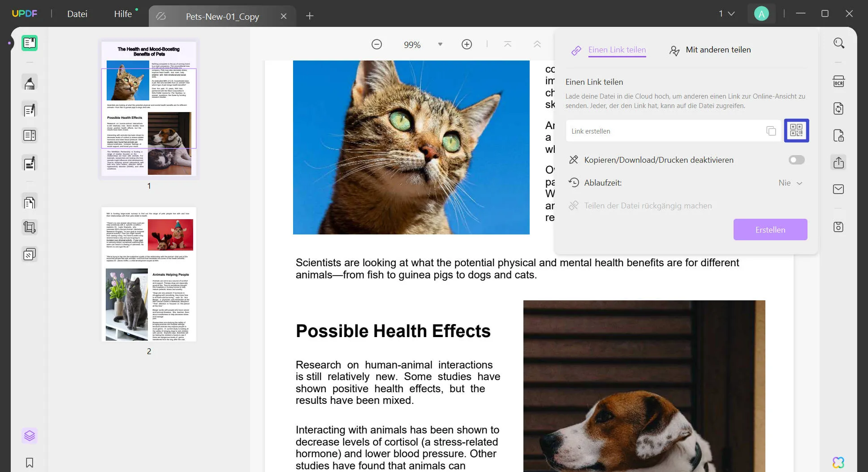Viewport: 868px width, 472px height.
Task: Select the Comment highlighter tool
Action: tap(30, 83)
